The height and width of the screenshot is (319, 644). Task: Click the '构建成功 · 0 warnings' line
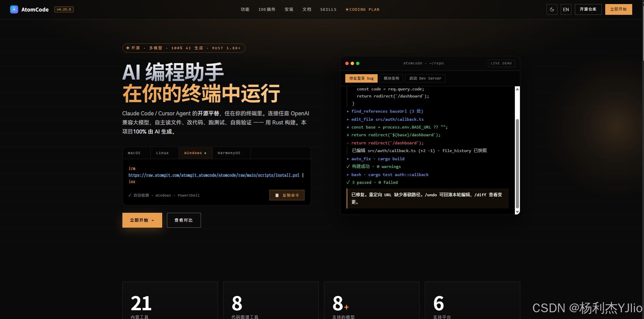pos(374,167)
